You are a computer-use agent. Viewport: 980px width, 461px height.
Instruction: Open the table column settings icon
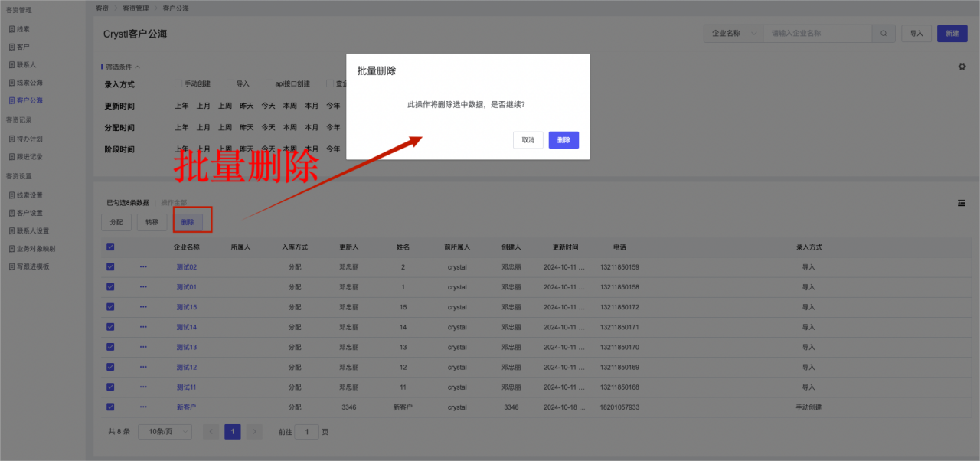point(961,203)
